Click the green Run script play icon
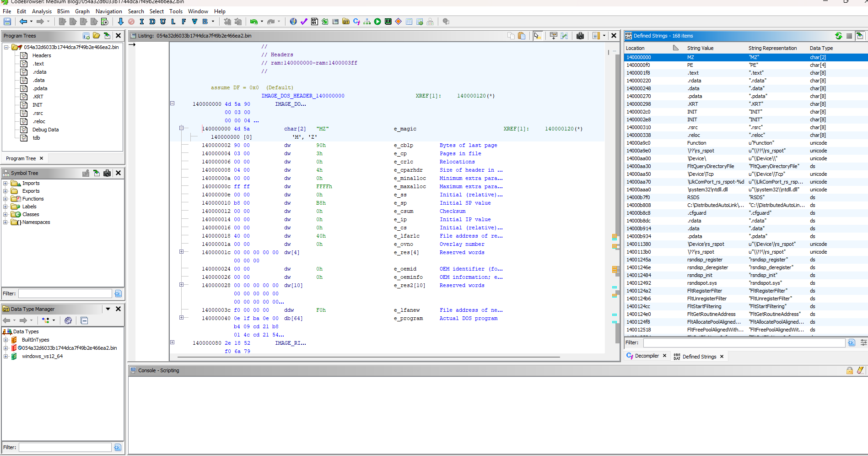This screenshot has height=456, width=868. click(377, 22)
